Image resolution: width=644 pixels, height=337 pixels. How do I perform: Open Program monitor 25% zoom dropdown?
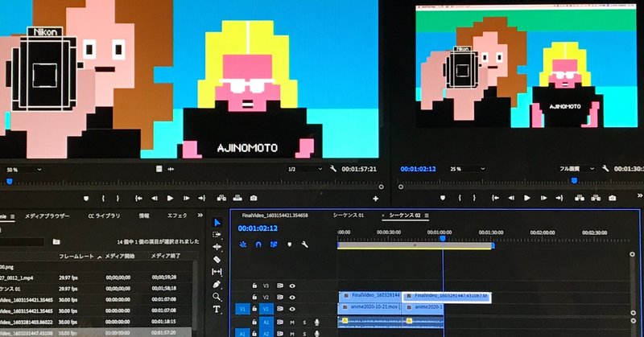point(468,169)
